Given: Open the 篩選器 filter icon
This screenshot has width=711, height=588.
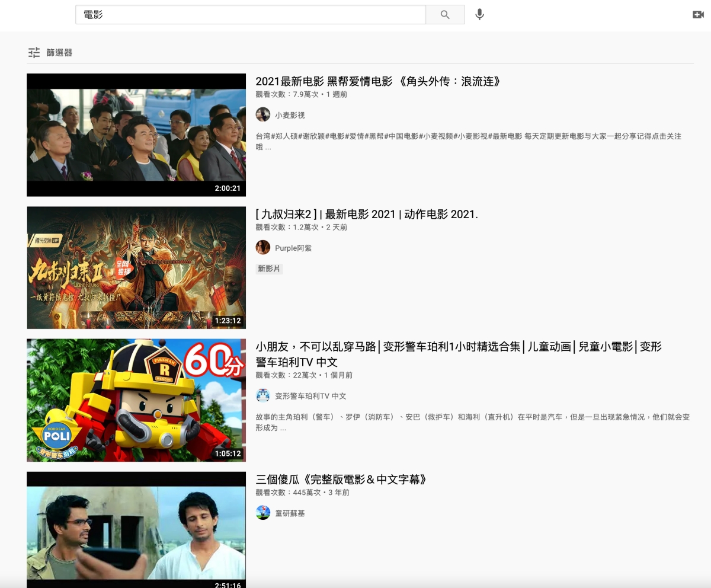Looking at the screenshot, I should tap(34, 53).
